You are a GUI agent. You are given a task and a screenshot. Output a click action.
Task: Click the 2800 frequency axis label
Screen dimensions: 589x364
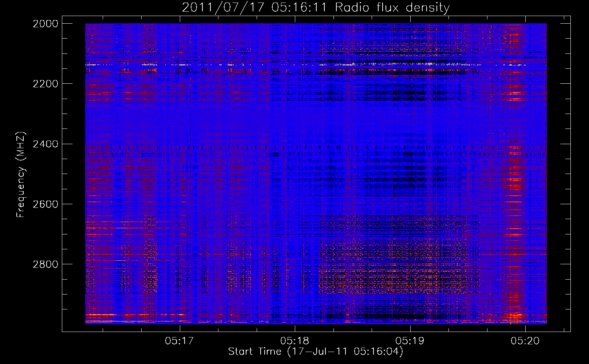pos(46,264)
